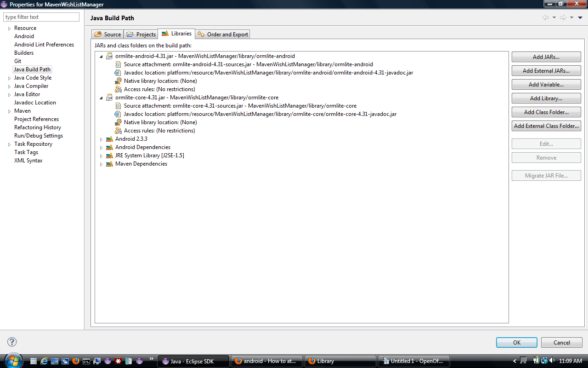
Task: Expand the Android Dependencies node
Action: pos(102,147)
